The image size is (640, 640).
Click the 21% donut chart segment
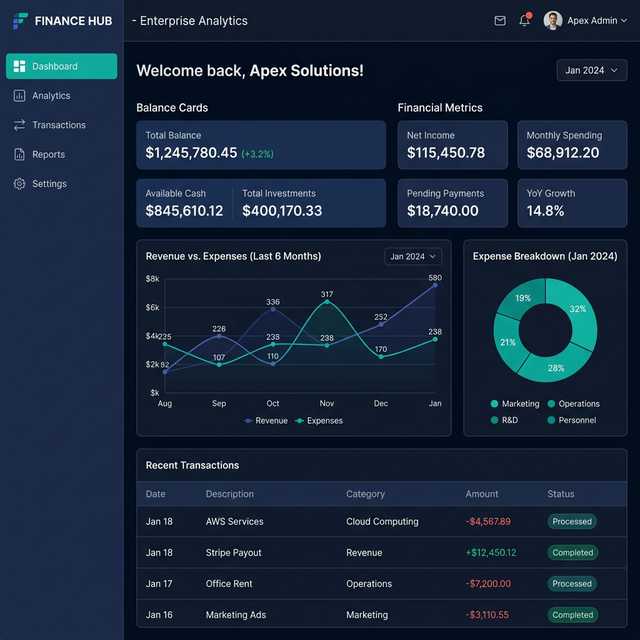[x=507, y=342]
